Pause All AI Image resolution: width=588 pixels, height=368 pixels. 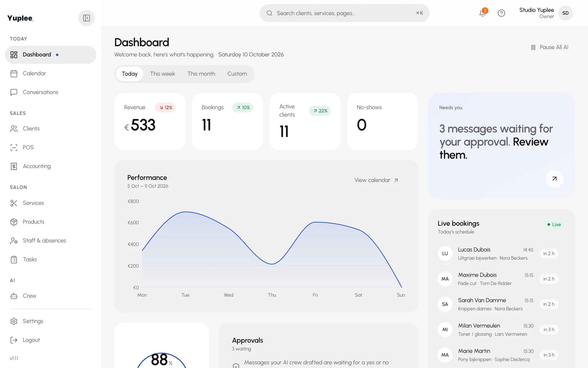(549, 47)
